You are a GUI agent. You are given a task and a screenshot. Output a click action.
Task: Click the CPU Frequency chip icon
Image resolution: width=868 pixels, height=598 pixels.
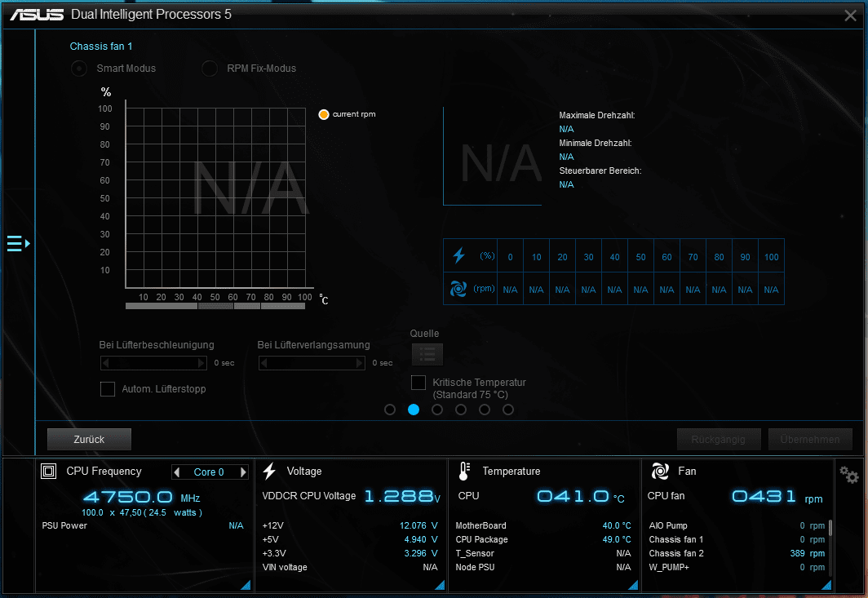point(49,472)
